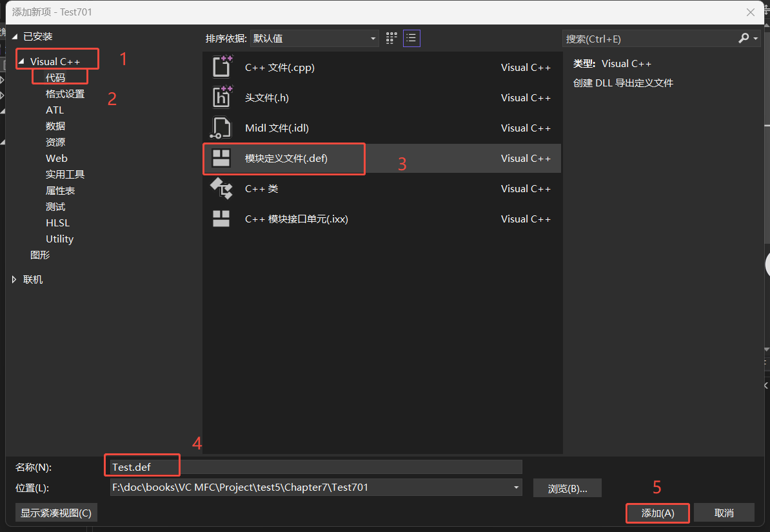
Task: Click the 浏览(B) button
Action: coord(567,488)
